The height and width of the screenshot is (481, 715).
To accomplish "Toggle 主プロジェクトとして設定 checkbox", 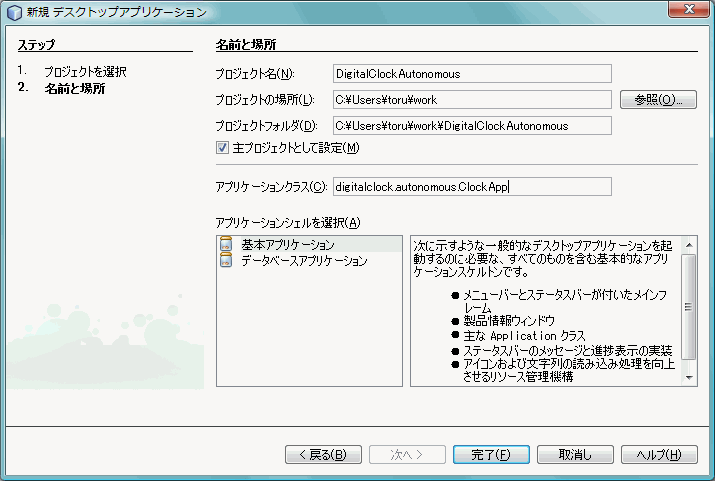I will (x=222, y=148).
